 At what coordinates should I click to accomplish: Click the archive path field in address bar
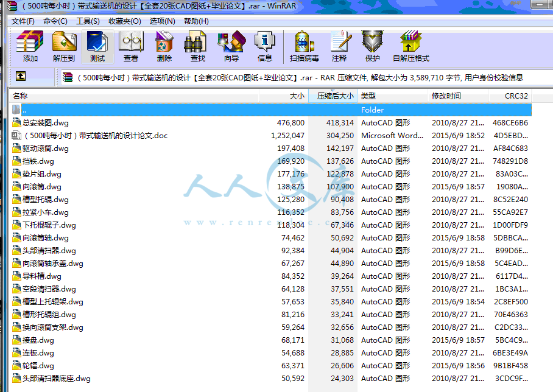tap(306, 77)
